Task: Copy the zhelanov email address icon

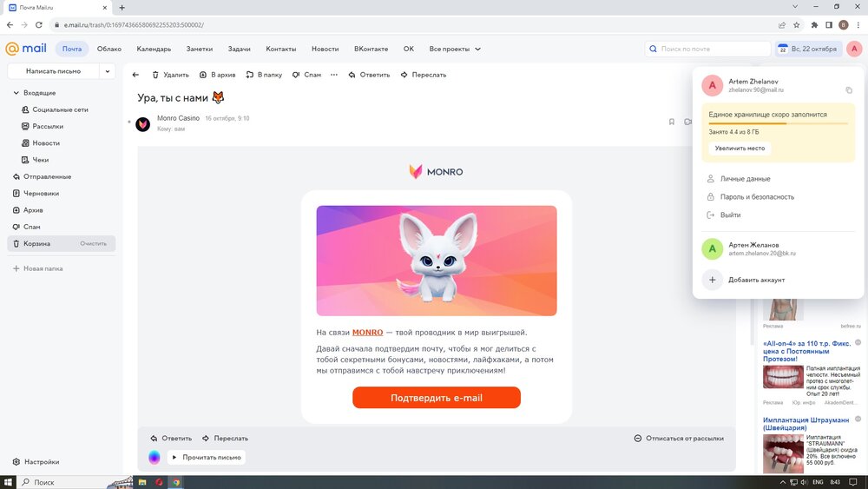Action: (849, 90)
